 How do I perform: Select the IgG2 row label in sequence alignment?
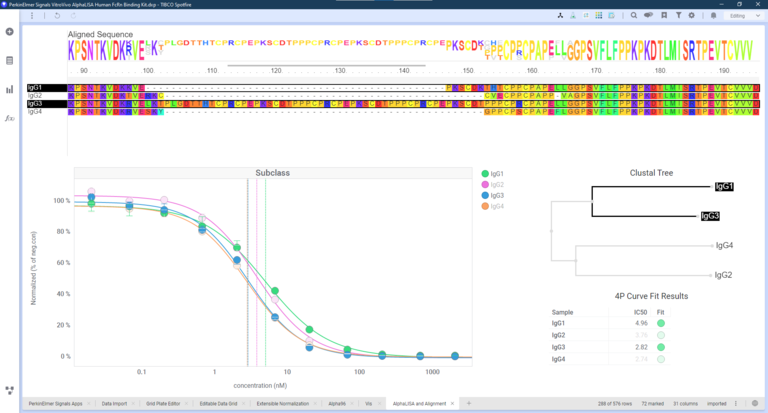tap(35, 96)
